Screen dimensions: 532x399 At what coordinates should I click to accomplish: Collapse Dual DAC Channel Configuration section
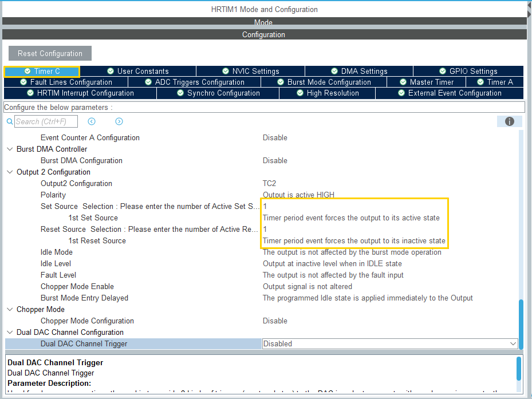click(10, 332)
